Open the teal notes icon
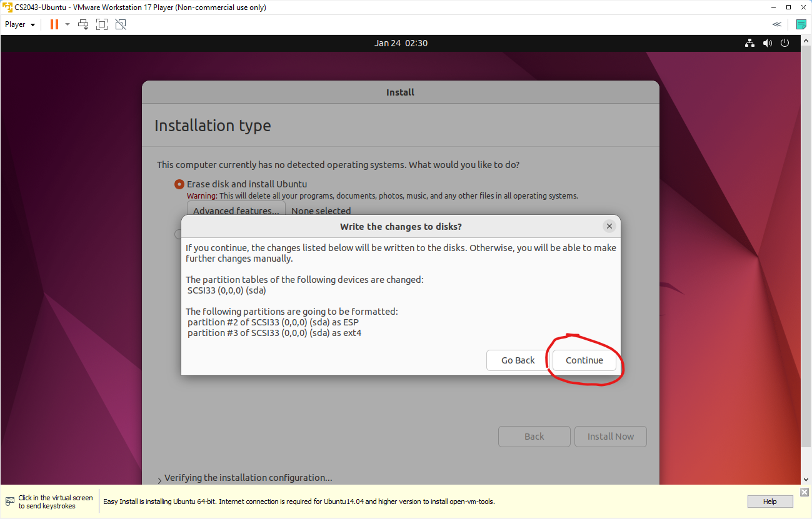The height and width of the screenshot is (519, 812). (801, 24)
